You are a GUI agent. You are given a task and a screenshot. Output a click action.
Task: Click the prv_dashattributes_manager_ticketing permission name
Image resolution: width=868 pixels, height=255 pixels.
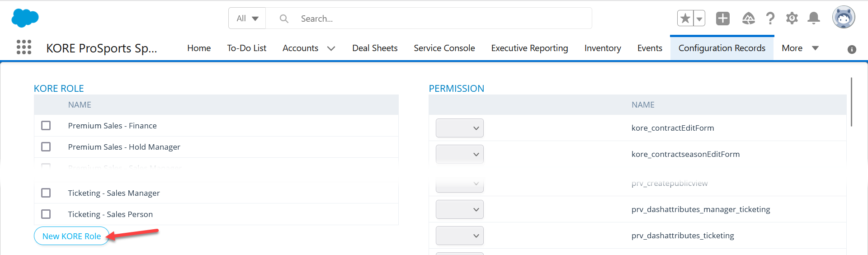(701, 209)
